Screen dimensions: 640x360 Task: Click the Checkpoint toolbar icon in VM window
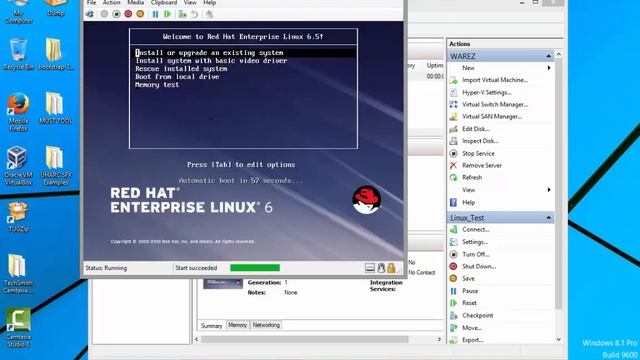tap(182, 14)
